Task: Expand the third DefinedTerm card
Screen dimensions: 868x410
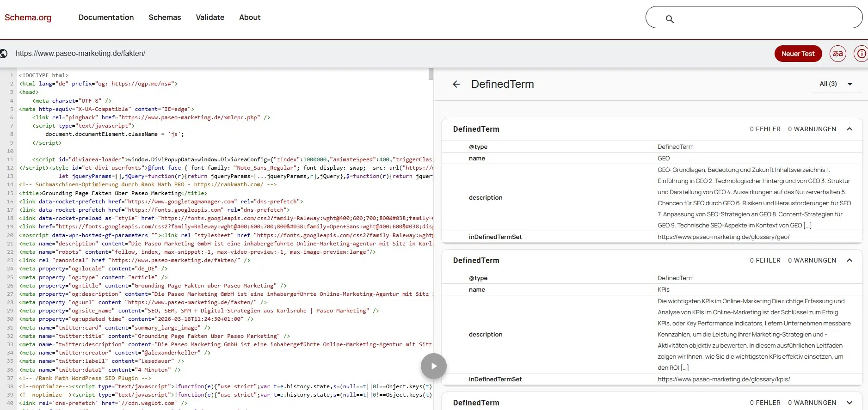Action: pos(850,403)
